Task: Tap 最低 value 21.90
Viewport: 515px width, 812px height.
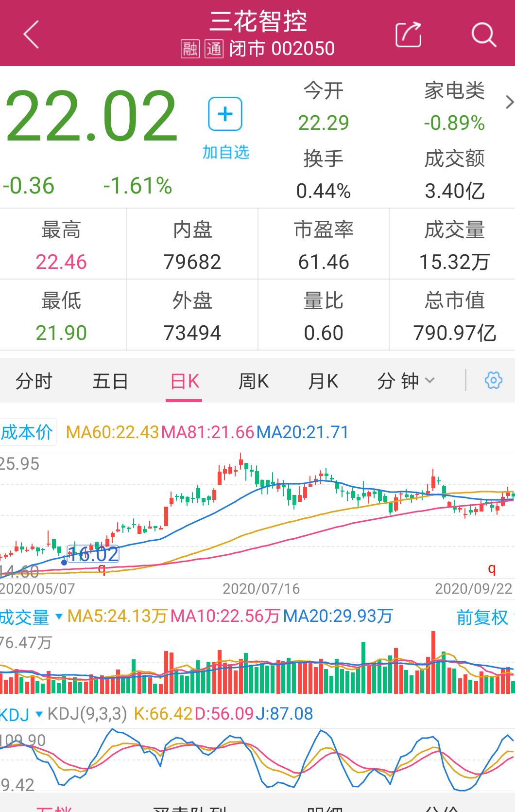Action: (61, 333)
